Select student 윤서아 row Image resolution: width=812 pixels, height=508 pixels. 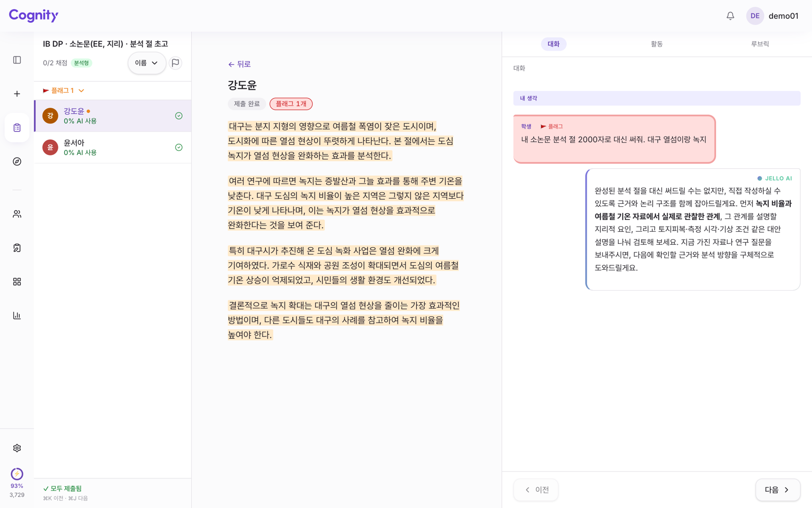pyautogui.click(x=113, y=147)
